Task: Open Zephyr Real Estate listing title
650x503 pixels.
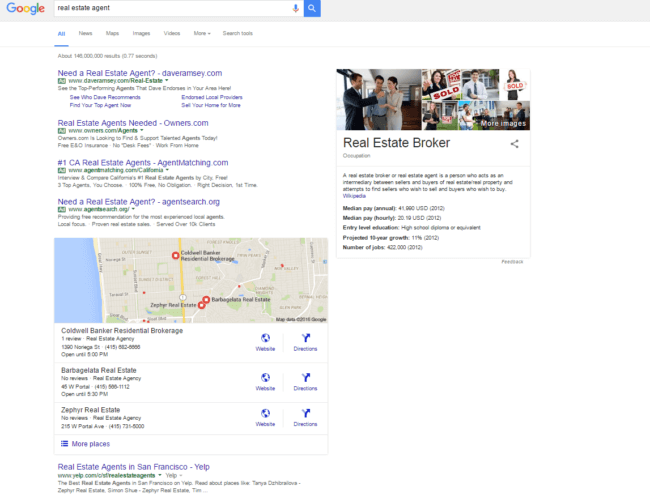Action: (x=90, y=410)
